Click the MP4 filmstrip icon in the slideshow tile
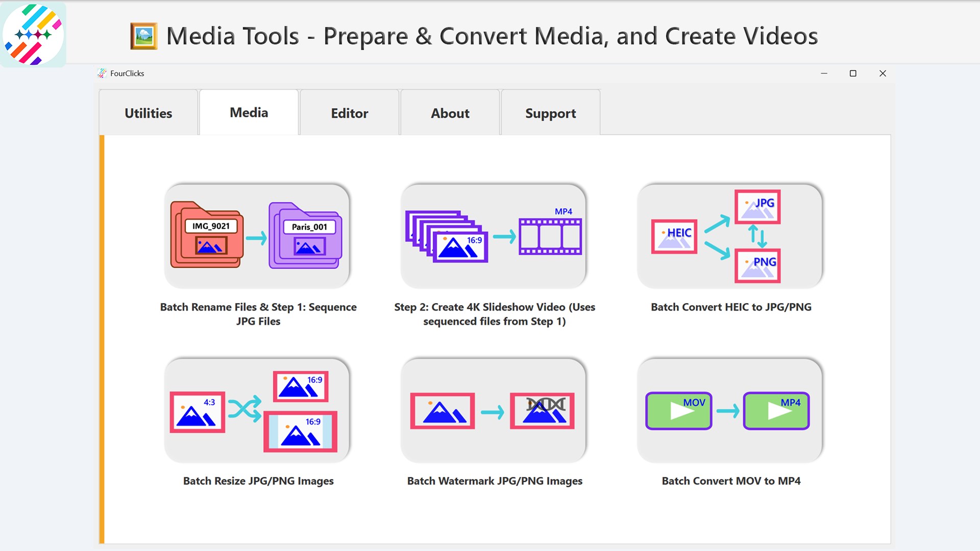Image resolution: width=980 pixels, height=551 pixels. click(x=550, y=236)
